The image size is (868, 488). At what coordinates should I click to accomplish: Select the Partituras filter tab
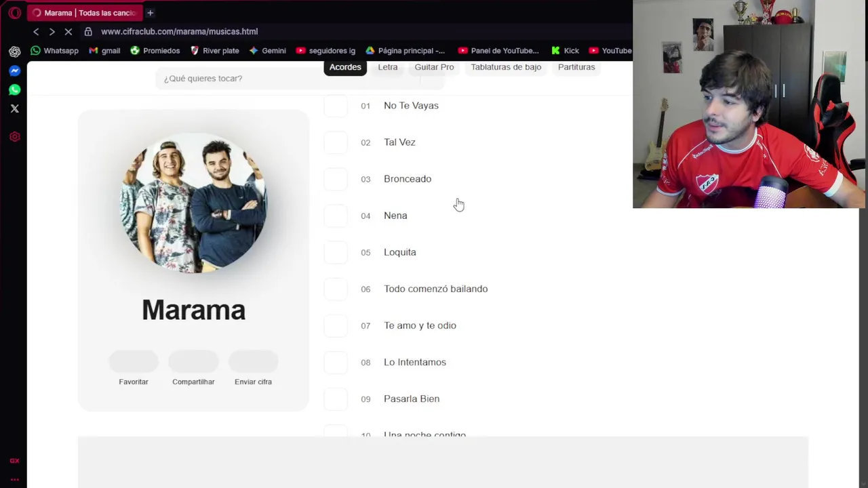pyautogui.click(x=576, y=67)
